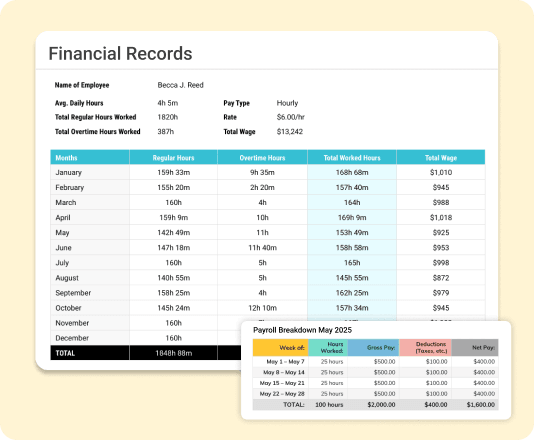The width and height of the screenshot is (534, 440).
Task: Select the April row label
Action: tap(63, 218)
